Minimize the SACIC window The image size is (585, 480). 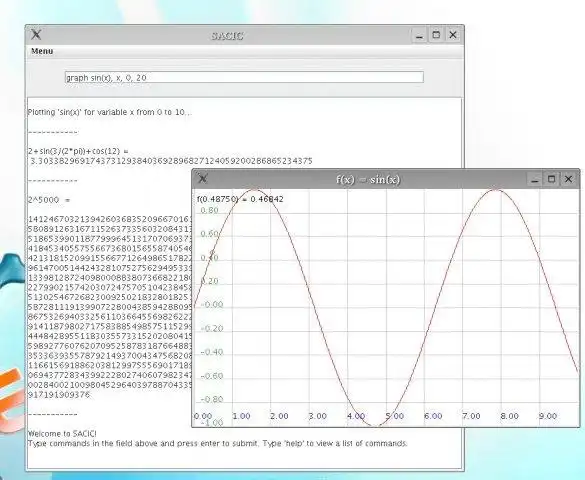point(420,35)
